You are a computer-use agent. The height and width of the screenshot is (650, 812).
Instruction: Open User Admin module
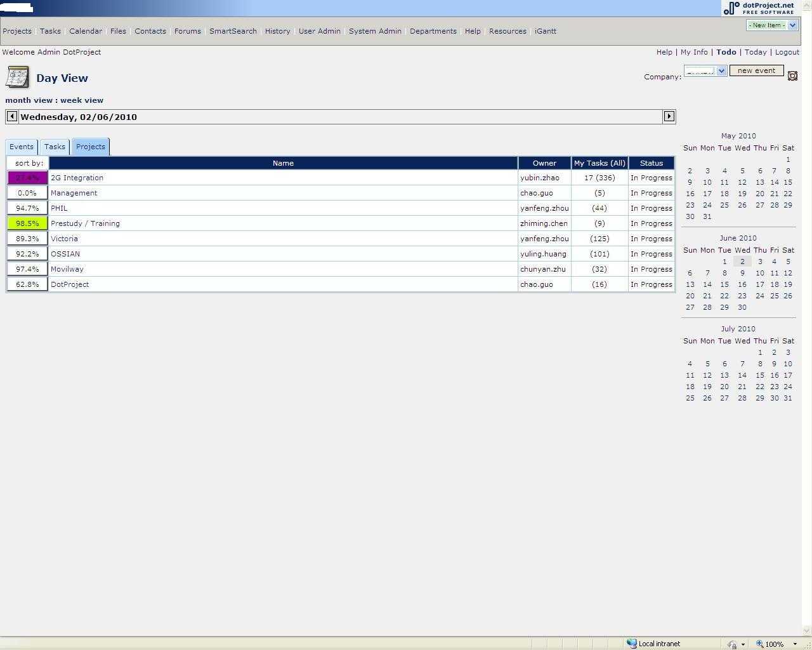320,31
